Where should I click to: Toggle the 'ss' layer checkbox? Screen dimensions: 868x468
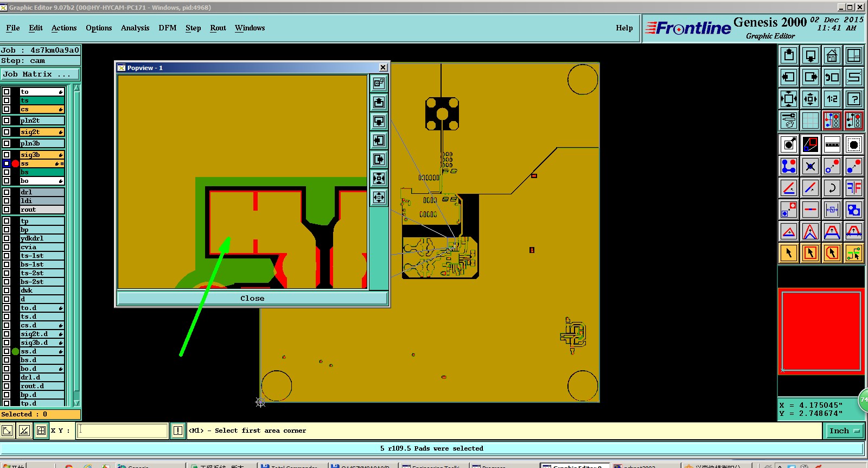(x=7, y=163)
